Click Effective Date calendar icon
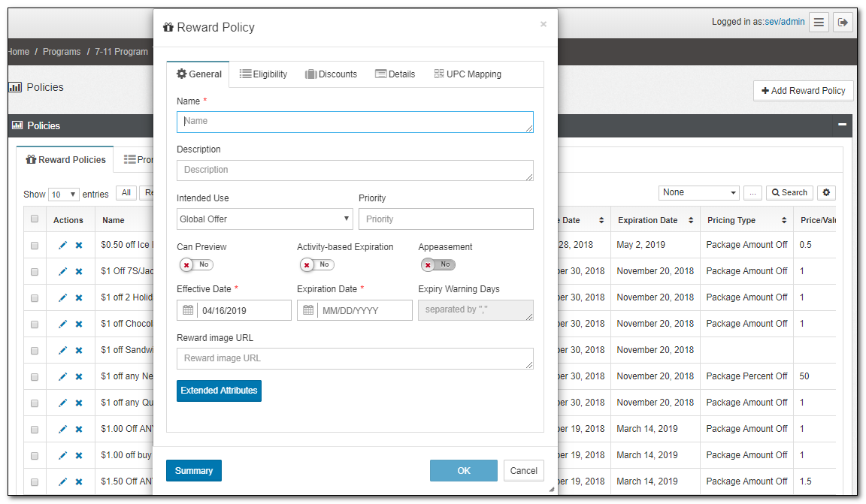This screenshot has height=504, width=866. [x=188, y=310]
